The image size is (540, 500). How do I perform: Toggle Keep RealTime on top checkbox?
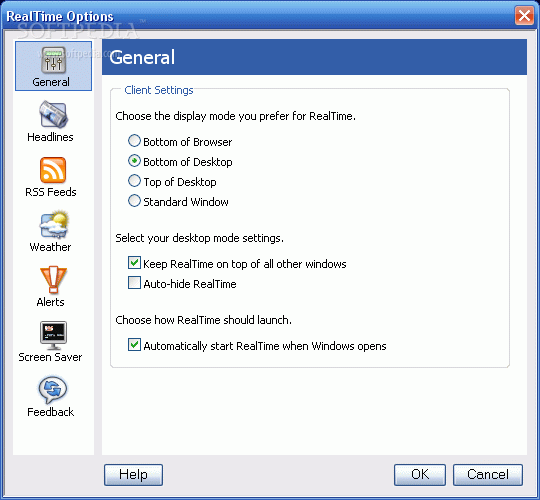[134, 263]
